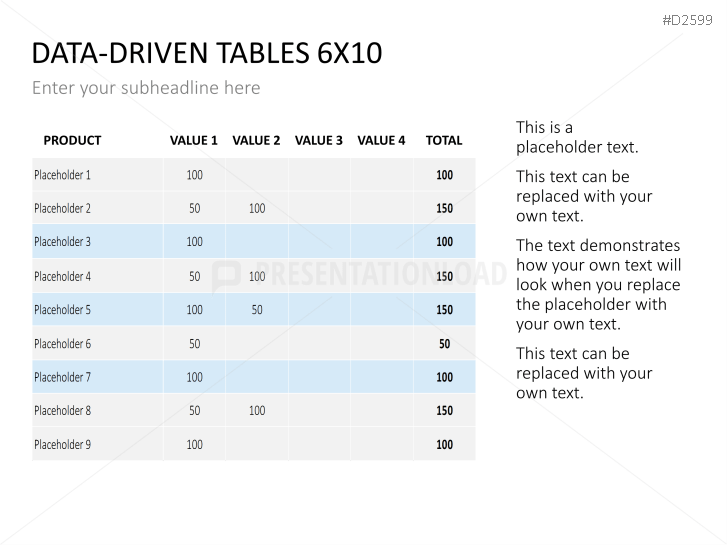Click the #D2599 slide code
The height and width of the screenshot is (545, 727).
click(687, 20)
